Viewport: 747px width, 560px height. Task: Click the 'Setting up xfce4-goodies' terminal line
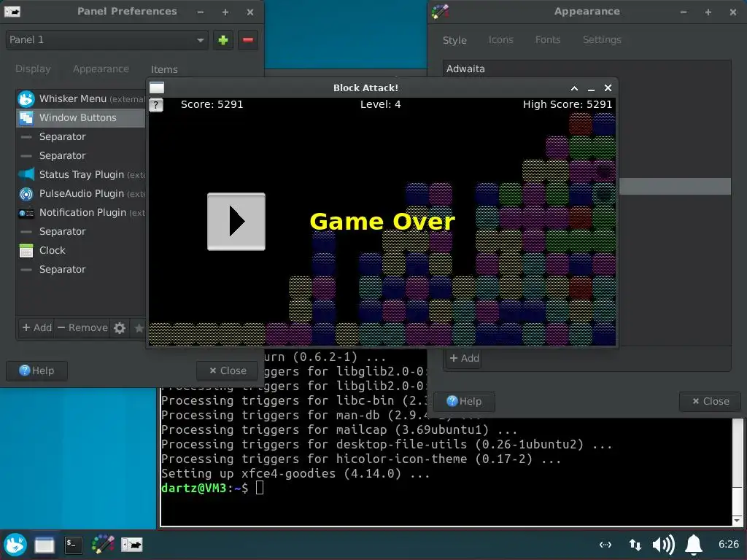[295, 474]
